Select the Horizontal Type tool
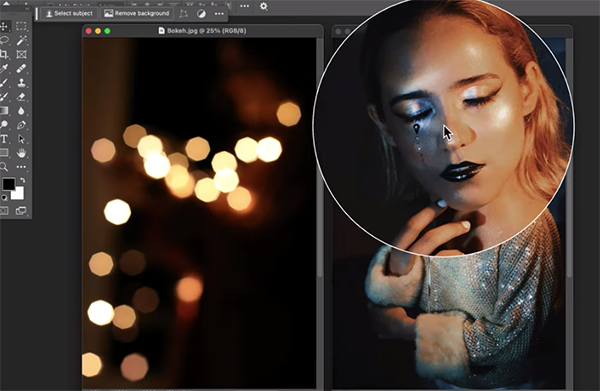600x391 pixels. click(x=4, y=139)
